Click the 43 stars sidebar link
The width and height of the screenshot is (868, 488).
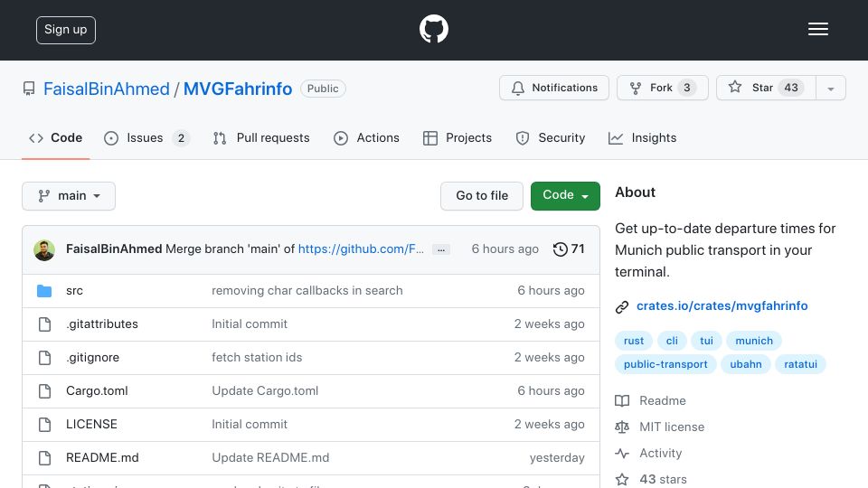[663, 479]
